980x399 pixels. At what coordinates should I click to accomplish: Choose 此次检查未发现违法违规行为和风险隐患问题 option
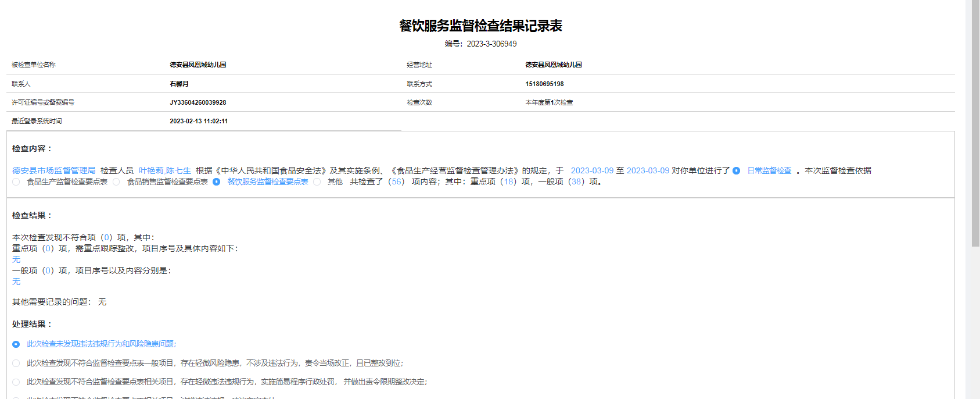(16, 344)
